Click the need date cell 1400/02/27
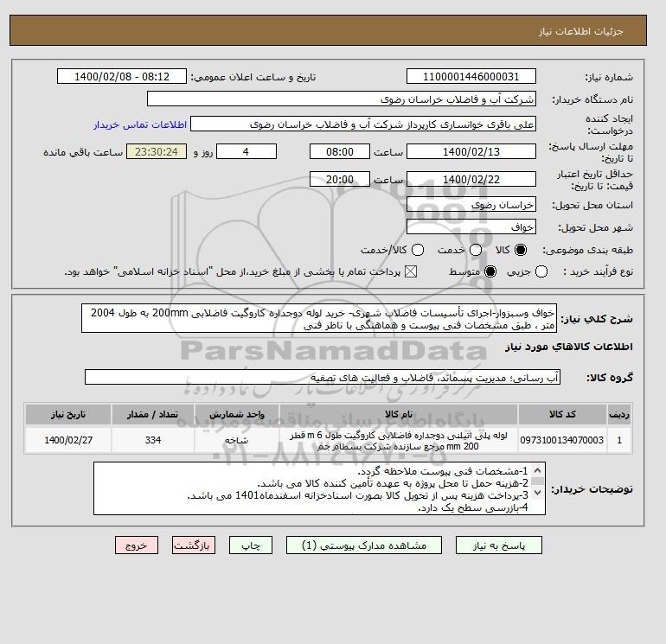 68,440
